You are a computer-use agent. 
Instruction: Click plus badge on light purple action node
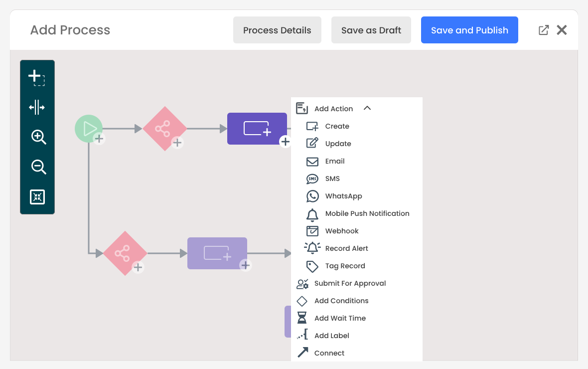[246, 265]
